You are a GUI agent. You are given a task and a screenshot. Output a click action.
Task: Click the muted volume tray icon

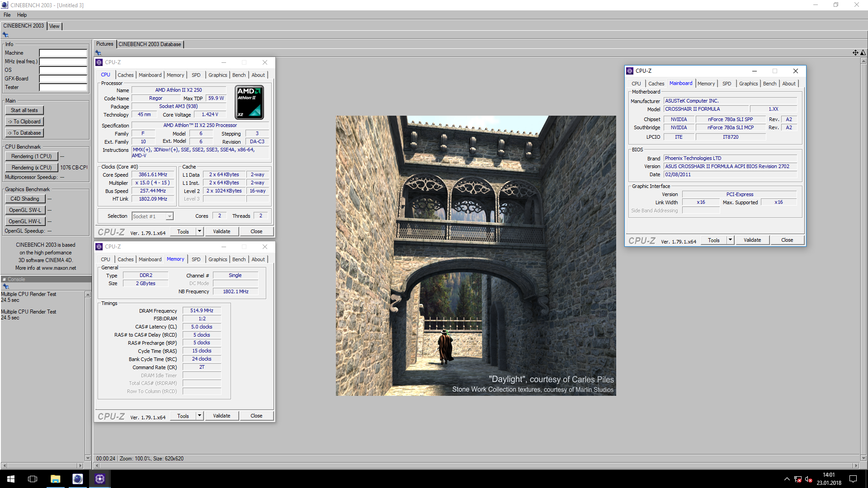pyautogui.click(x=809, y=479)
